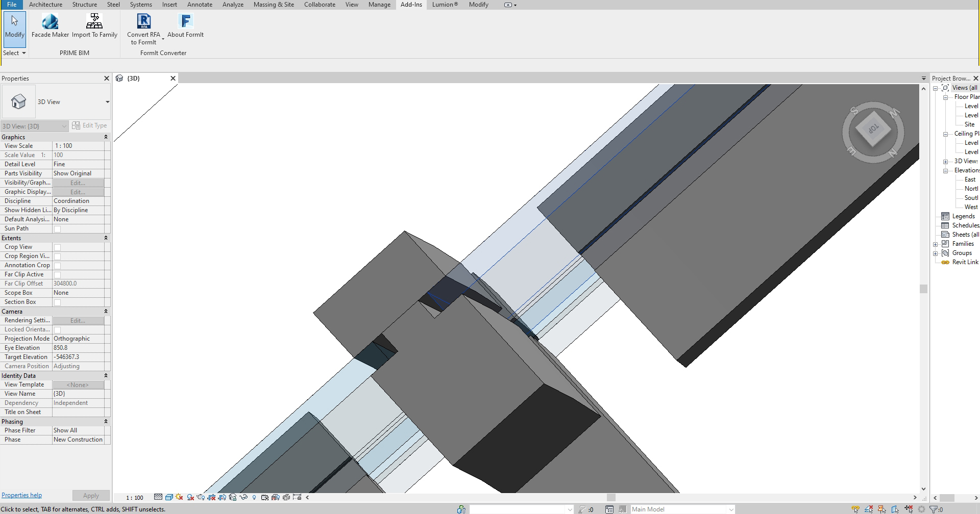
Task: Click Reveal Constraints icon
Action: pos(297,497)
